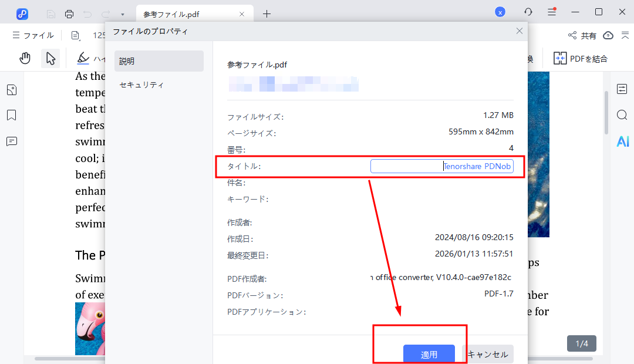Click the 適用 button
The image size is (634, 364).
pos(429,354)
